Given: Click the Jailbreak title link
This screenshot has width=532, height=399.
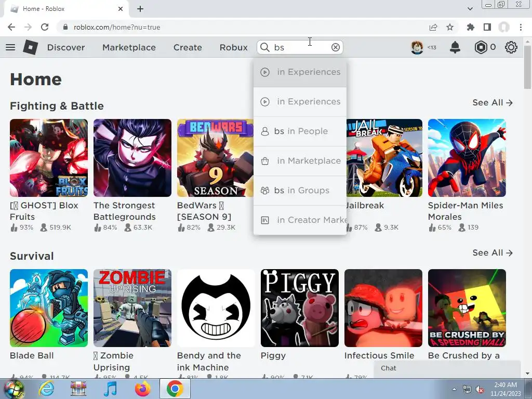Looking at the screenshot, I should point(365,206).
